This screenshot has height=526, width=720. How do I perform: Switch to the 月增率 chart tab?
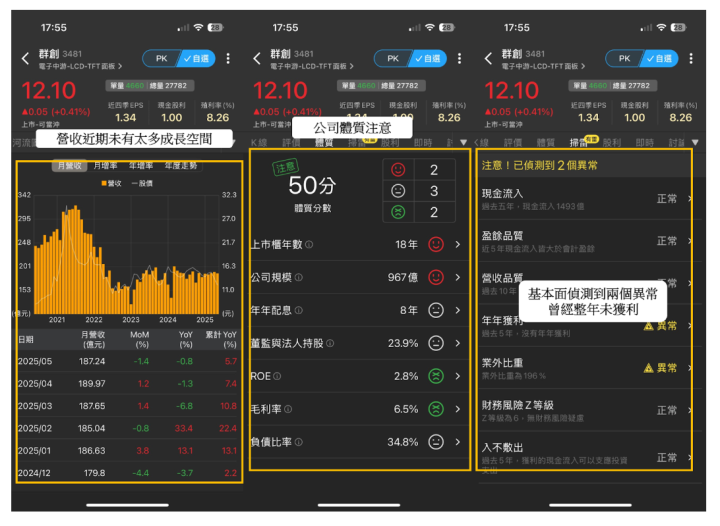click(x=105, y=166)
